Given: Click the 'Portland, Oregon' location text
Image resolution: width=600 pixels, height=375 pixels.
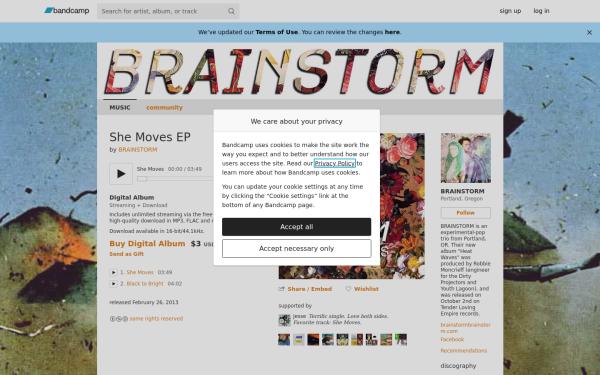Looking at the screenshot, I should pyautogui.click(x=462, y=199).
